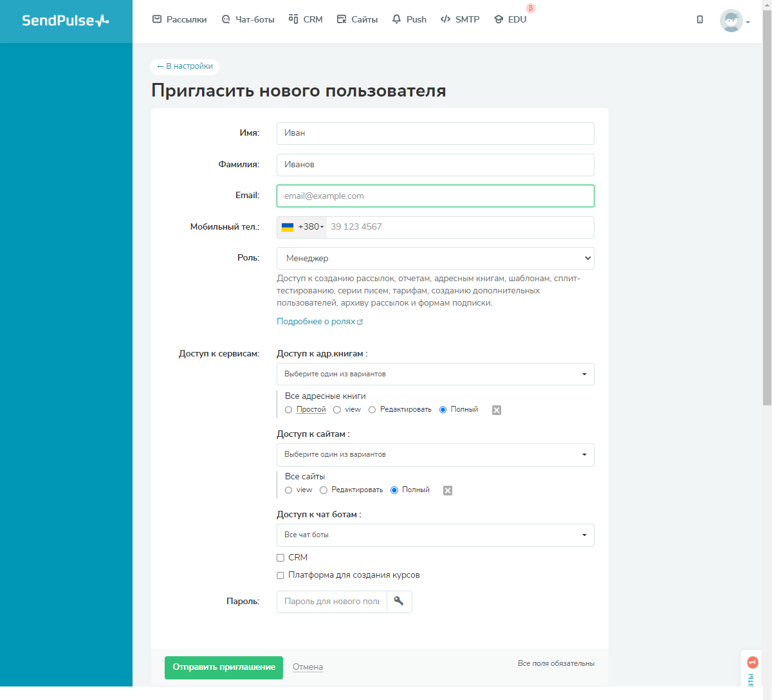Screen dimensions: 772x700
Task: Click the red notification badge at bottom right
Action: [x=752, y=662]
